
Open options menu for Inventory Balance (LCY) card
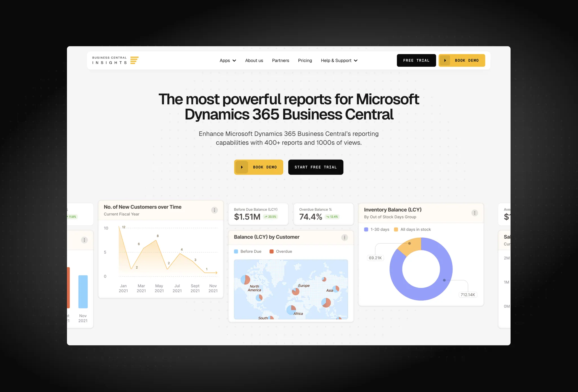pos(475,213)
